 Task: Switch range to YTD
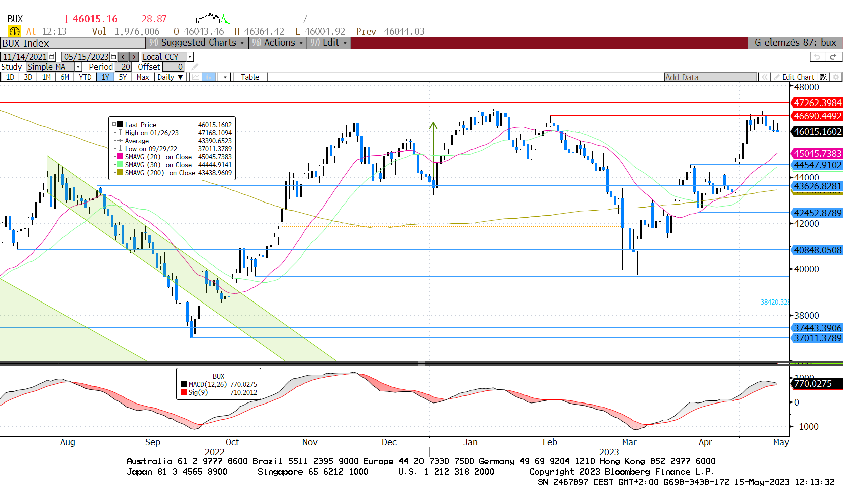[85, 77]
